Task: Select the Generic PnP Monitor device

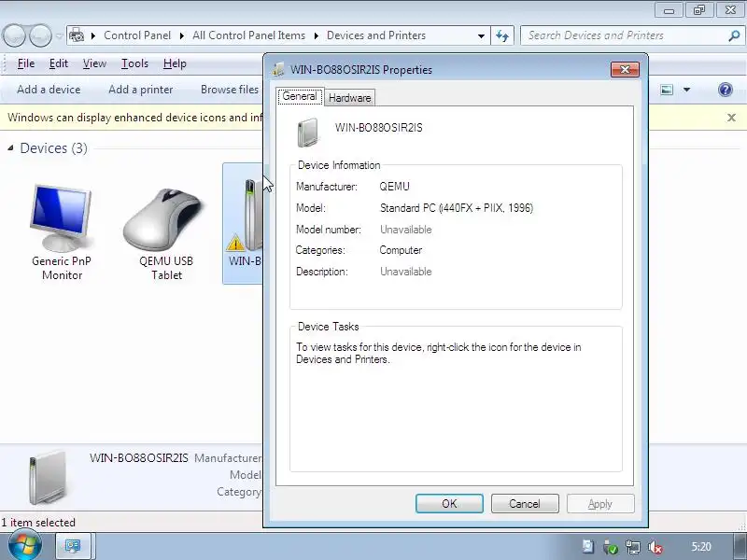Action: pos(62,231)
